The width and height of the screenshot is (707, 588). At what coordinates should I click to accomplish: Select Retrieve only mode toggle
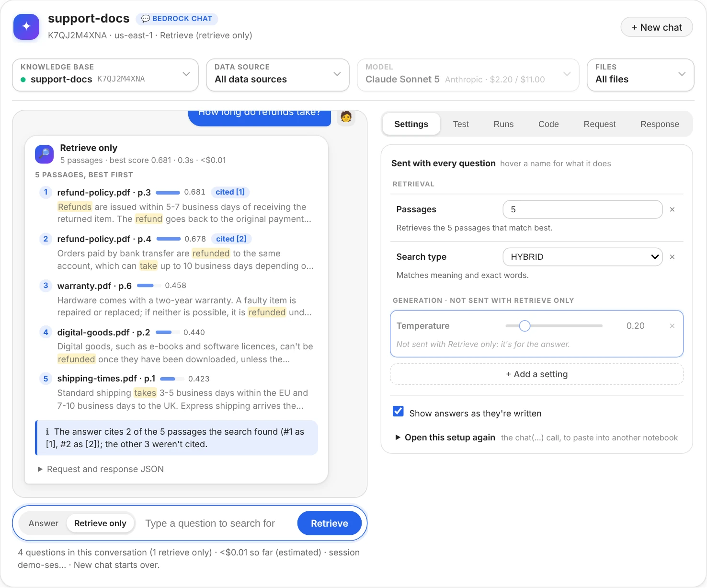point(100,523)
